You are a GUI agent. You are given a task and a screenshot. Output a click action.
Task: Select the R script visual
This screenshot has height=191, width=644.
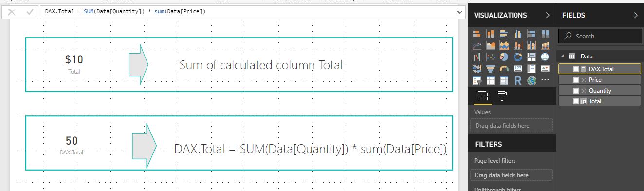pos(518,80)
